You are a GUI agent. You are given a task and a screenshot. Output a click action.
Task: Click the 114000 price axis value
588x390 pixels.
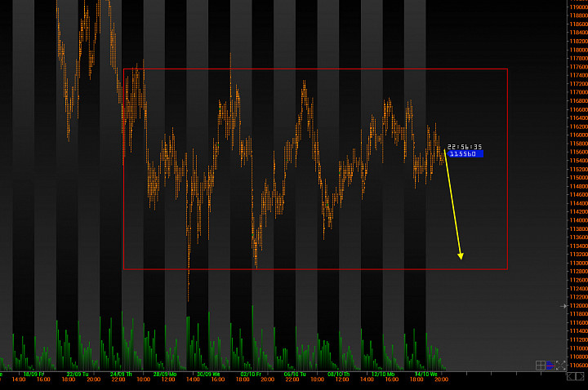579,220
